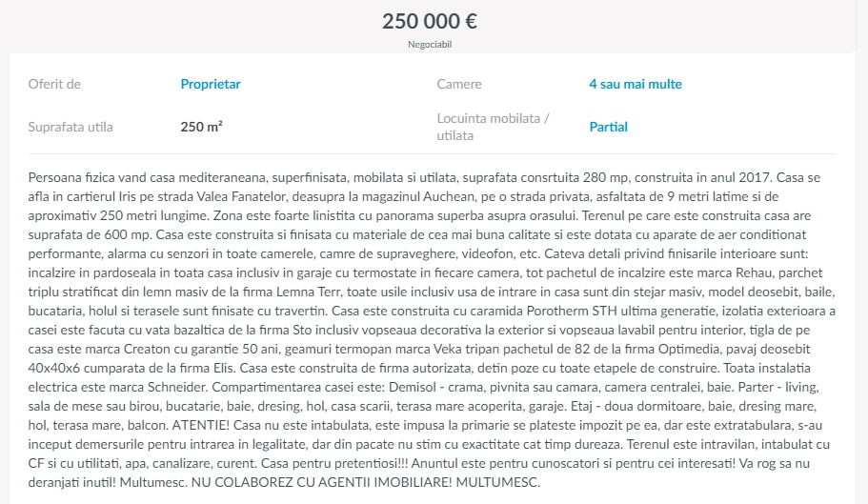Click the 250 000 € price

point(430,21)
